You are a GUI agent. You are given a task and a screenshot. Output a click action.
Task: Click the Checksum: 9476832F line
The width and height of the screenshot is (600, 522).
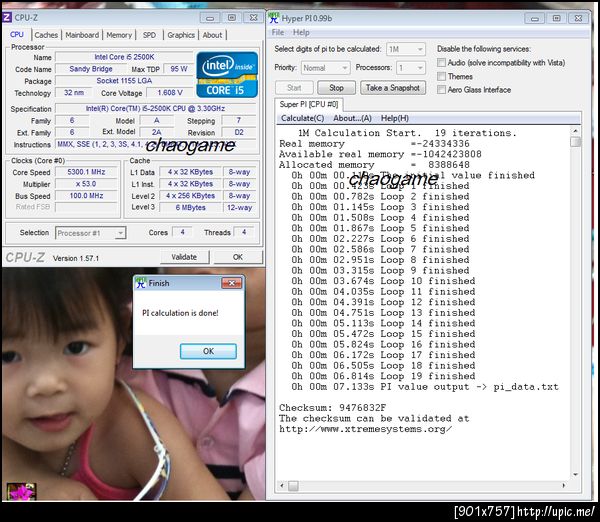click(332, 408)
